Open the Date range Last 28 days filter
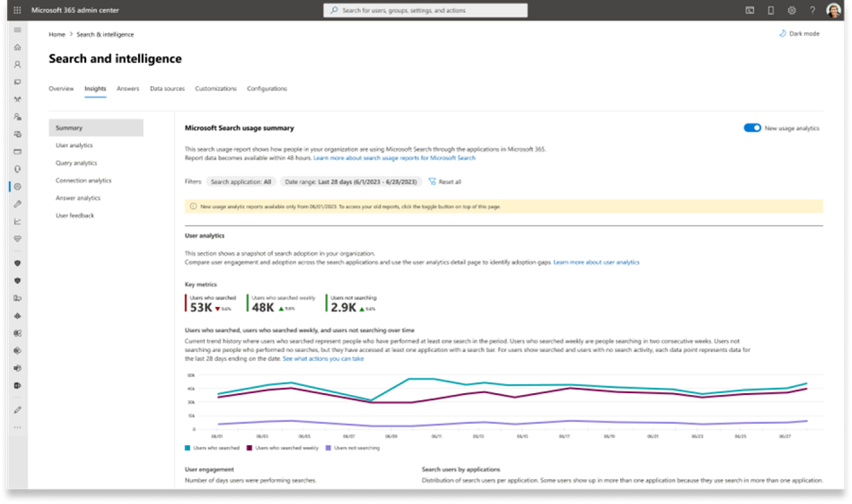852x504 pixels. click(351, 182)
